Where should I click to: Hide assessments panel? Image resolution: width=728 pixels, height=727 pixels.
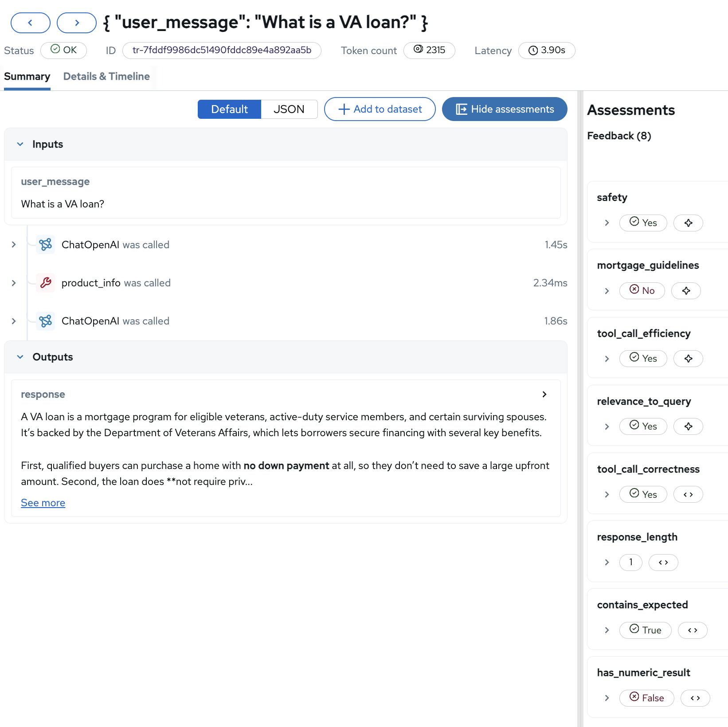pos(504,109)
